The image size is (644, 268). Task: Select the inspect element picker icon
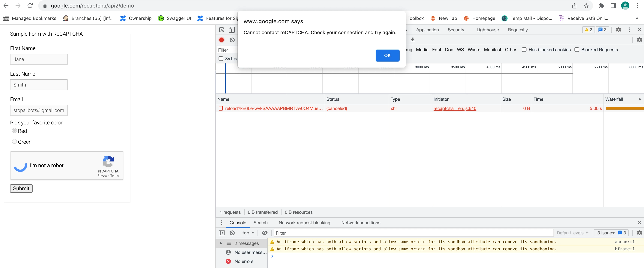pyautogui.click(x=222, y=30)
